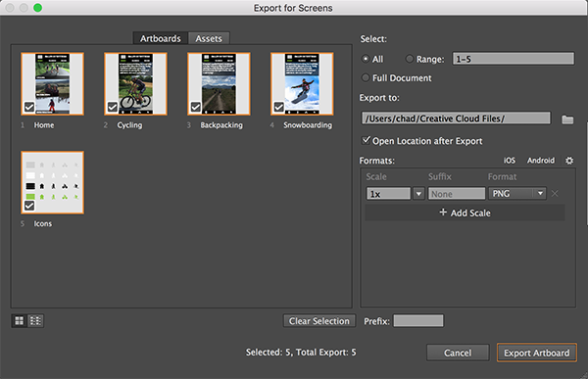Click the 1x scale field

(388, 194)
